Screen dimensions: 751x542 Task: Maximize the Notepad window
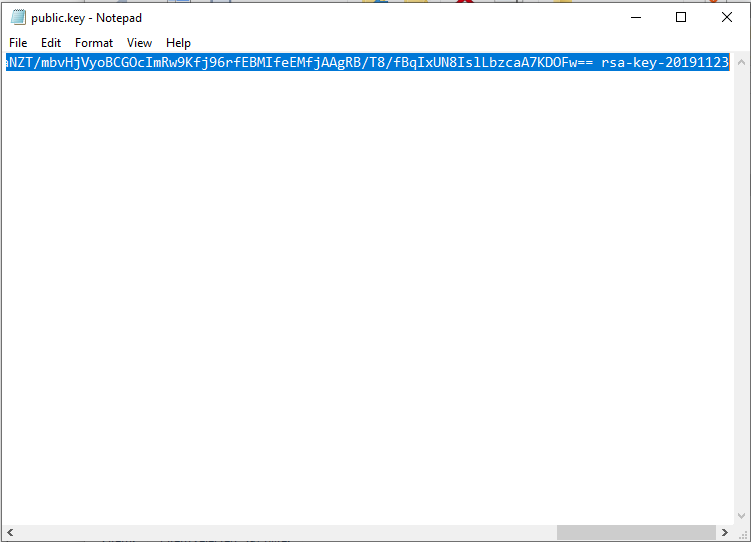pos(681,18)
